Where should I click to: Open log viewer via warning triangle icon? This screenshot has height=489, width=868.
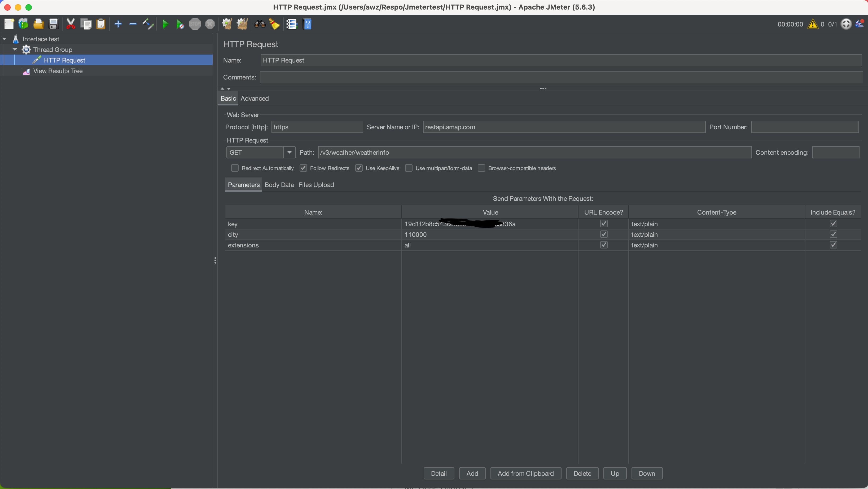(x=813, y=24)
